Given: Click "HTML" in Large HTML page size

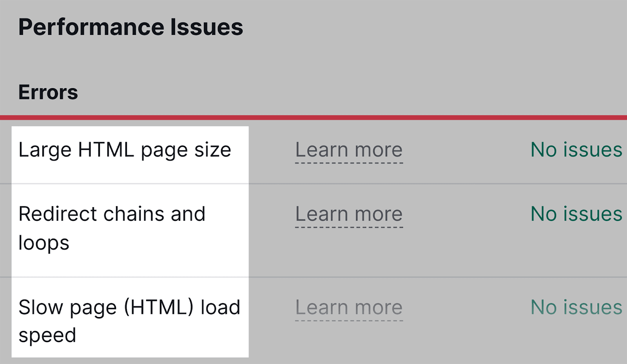Looking at the screenshot, I should (x=106, y=150).
